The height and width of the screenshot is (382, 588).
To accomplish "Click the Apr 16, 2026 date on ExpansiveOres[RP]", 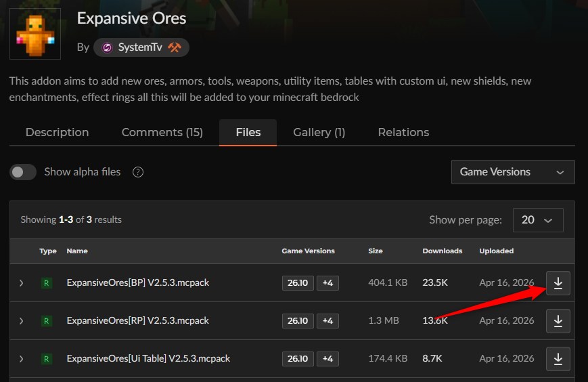I will [507, 320].
